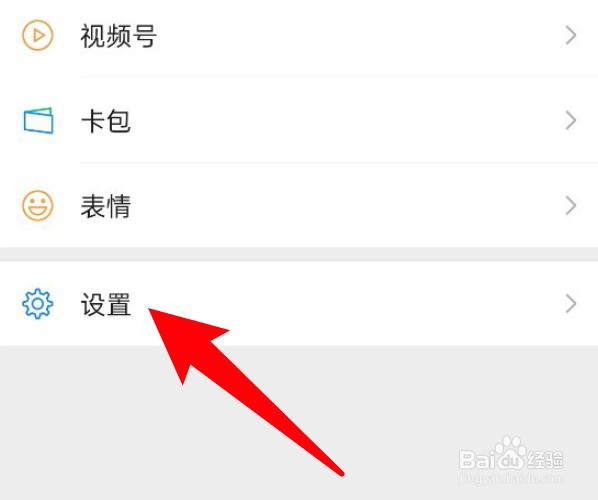Tap the smiley face icon for 表情

37,206
